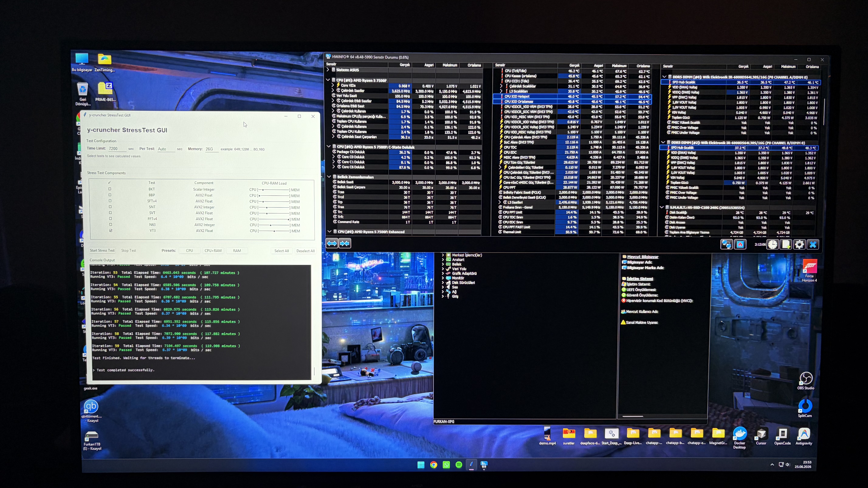
Task: Open Antigravity desktop shortcut
Action: pyautogui.click(x=804, y=437)
